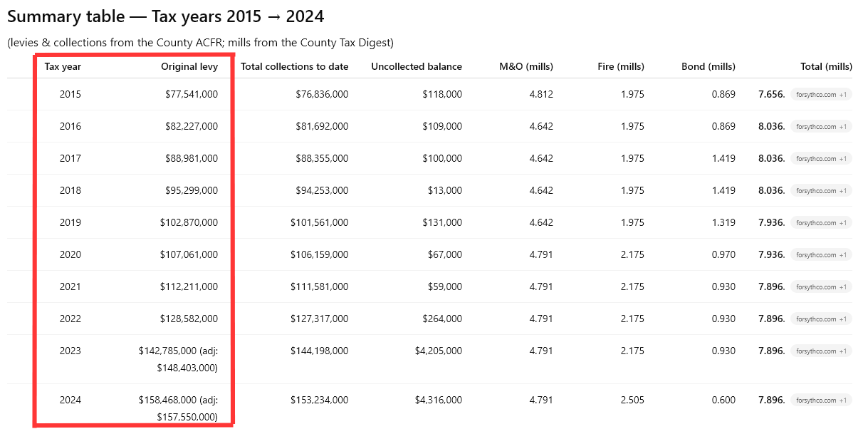
Task: Click the $142,785,000 adjusted levy cell
Action: click(x=178, y=359)
